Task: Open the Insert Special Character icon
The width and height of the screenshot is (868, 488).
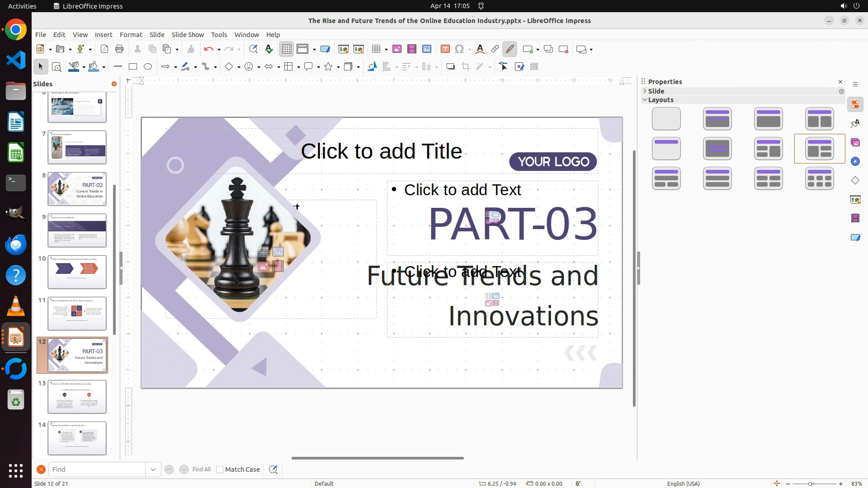Action: (459, 49)
